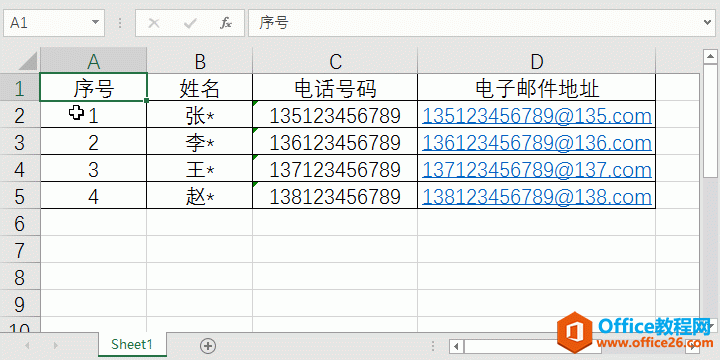The width and height of the screenshot is (720, 360).
Task: Add a new sheet with the plus icon
Action: 208,345
